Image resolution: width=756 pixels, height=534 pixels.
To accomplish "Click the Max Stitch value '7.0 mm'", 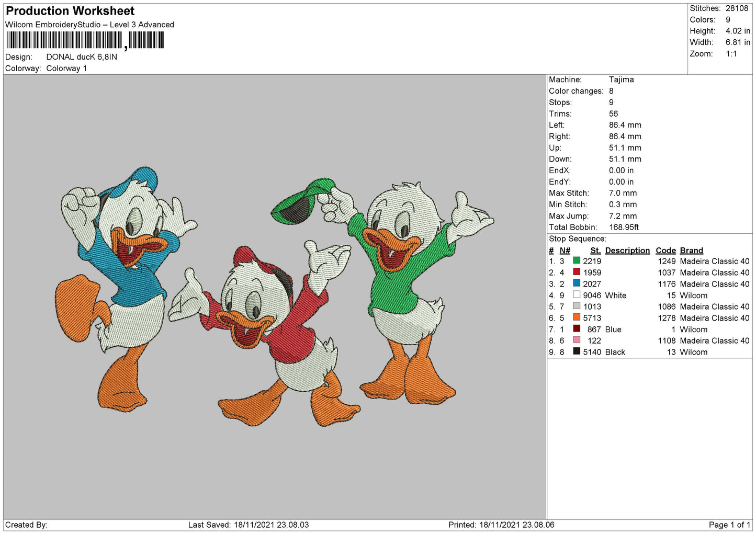I will 623,193.
